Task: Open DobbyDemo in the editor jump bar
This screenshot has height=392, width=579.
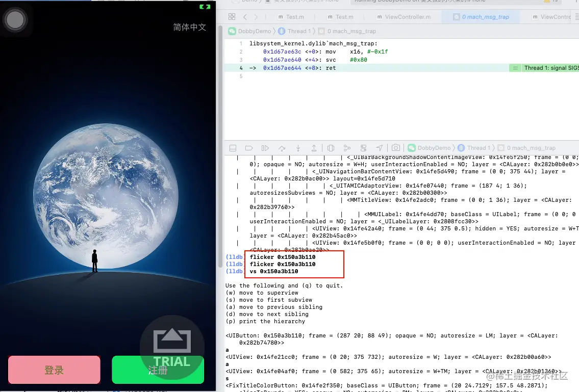Action: pyautogui.click(x=254, y=31)
